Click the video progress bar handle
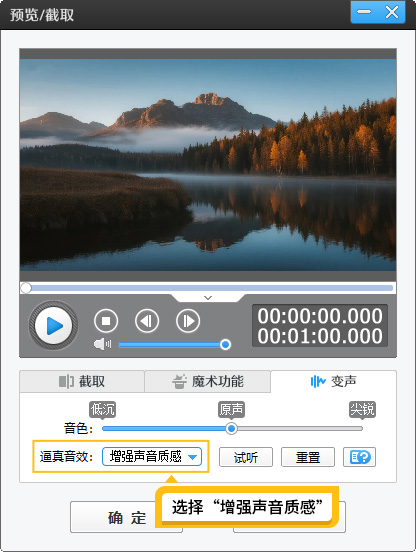 click(26, 288)
